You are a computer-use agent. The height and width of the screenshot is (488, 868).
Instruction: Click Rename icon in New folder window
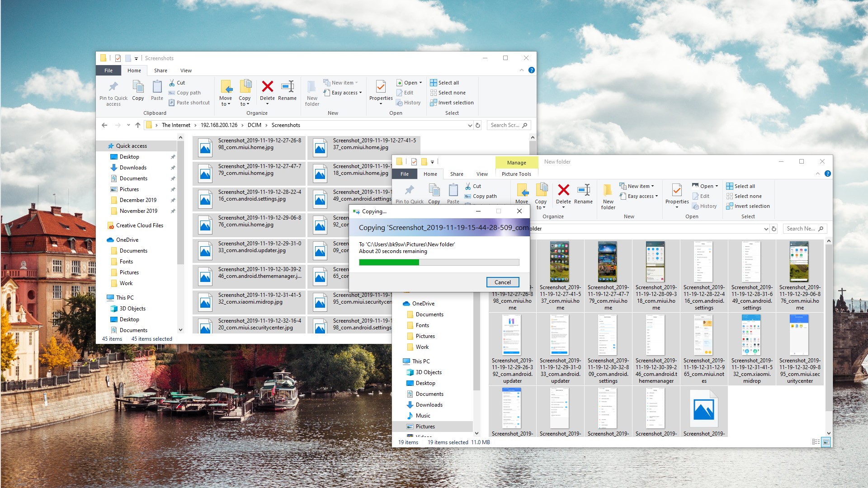583,191
